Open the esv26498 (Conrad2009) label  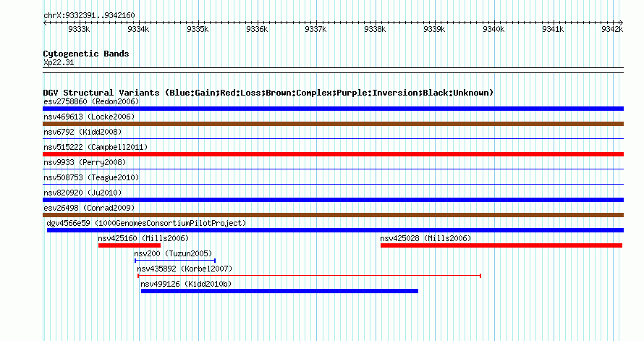click(89, 208)
